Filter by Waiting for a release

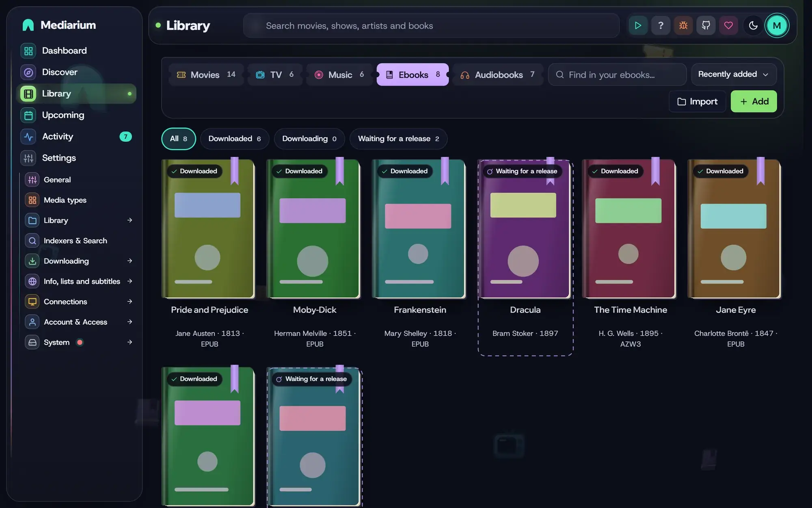(x=398, y=139)
